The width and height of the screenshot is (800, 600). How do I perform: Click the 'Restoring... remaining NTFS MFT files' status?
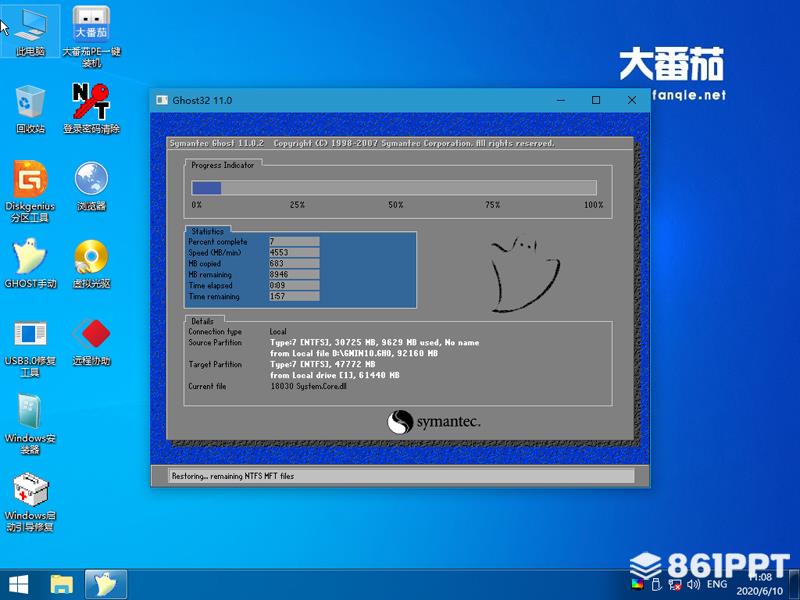[x=233, y=476]
